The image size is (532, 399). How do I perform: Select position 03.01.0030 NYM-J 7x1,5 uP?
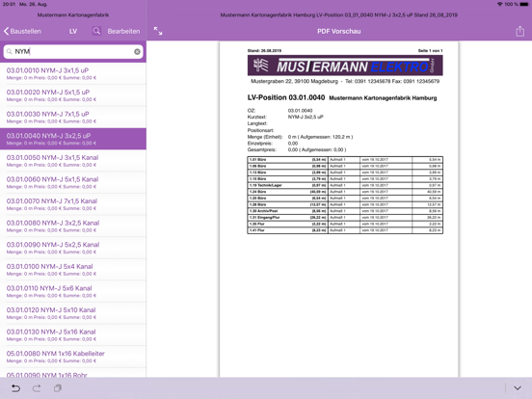click(x=73, y=117)
